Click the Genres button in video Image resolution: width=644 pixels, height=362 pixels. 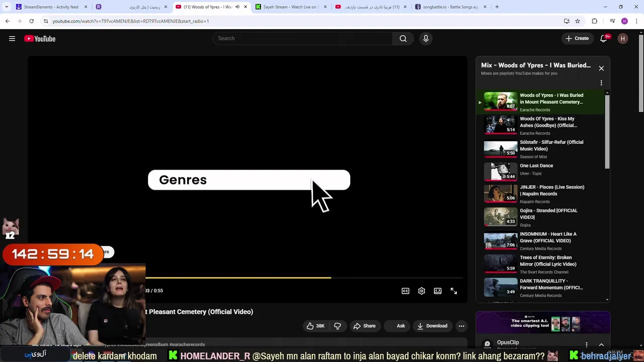point(249,180)
